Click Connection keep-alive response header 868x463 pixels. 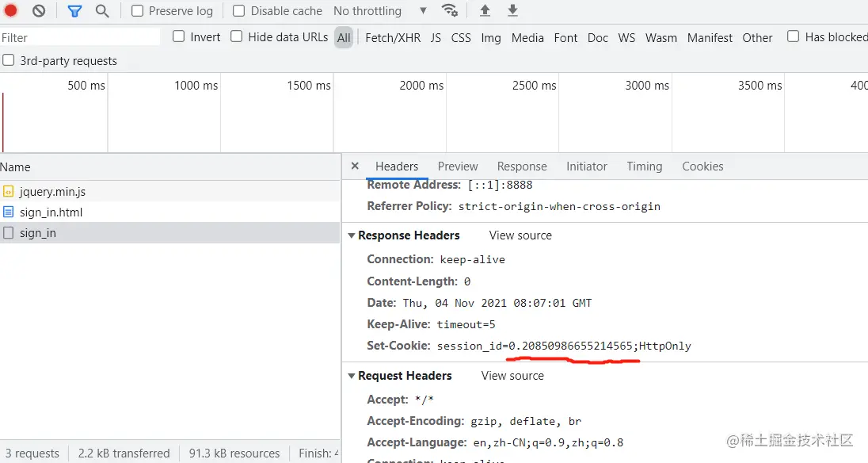436,259
